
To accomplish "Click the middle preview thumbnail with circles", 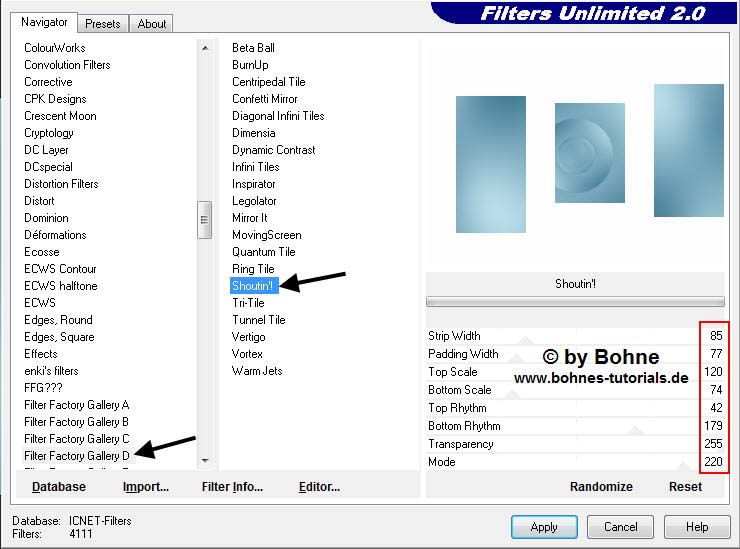I will 589,153.
